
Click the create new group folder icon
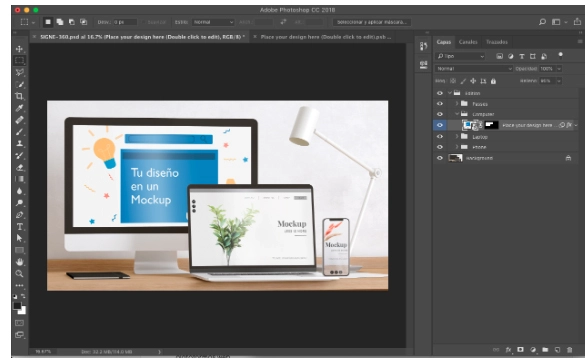click(x=545, y=350)
